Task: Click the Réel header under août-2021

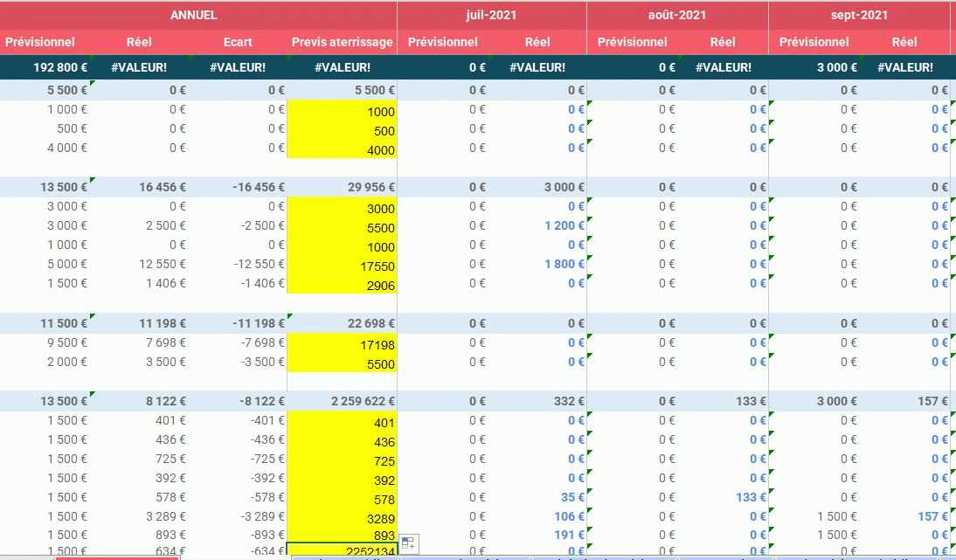Action: [723, 42]
